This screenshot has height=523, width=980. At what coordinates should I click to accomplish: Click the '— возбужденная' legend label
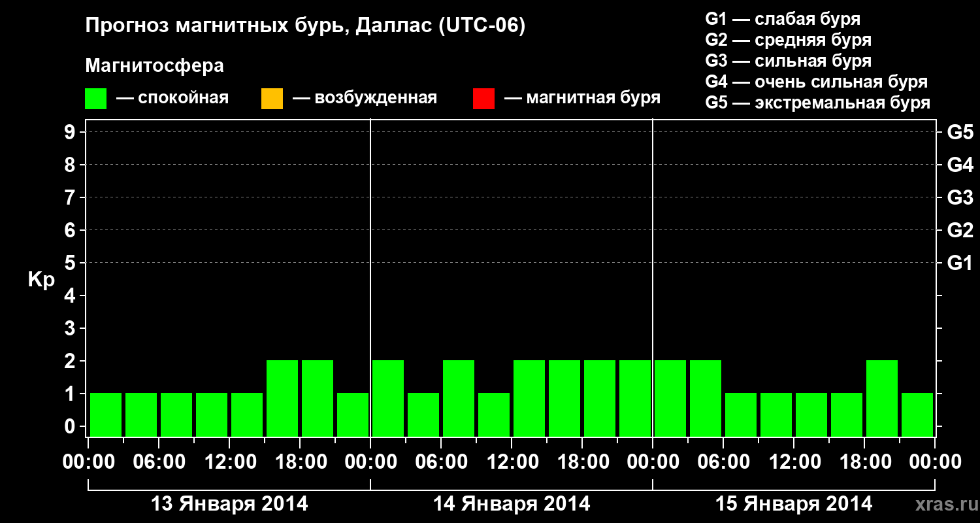[x=365, y=99]
